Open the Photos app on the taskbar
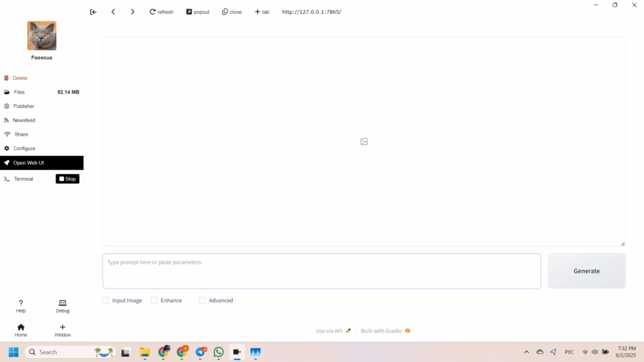 (x=255, y=352)
